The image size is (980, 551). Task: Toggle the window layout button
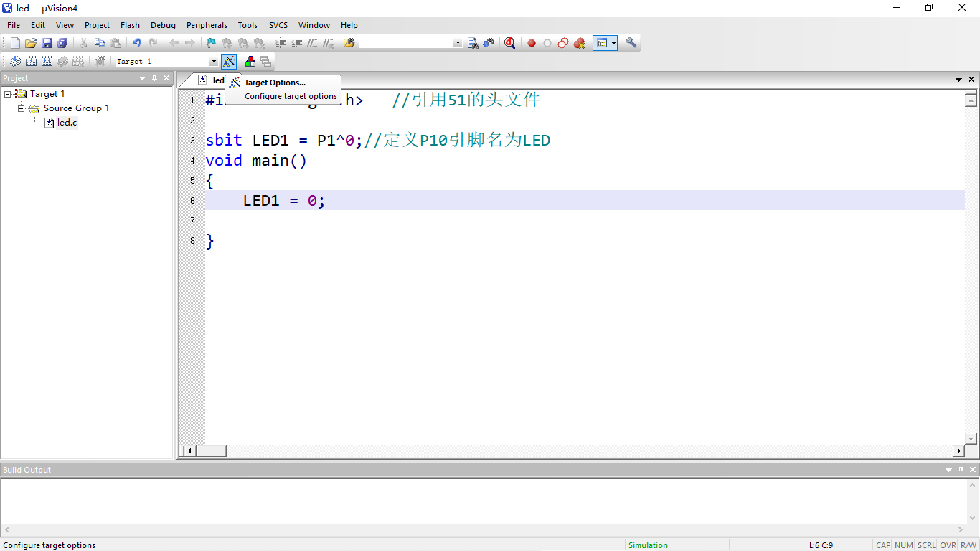point(601,43)
